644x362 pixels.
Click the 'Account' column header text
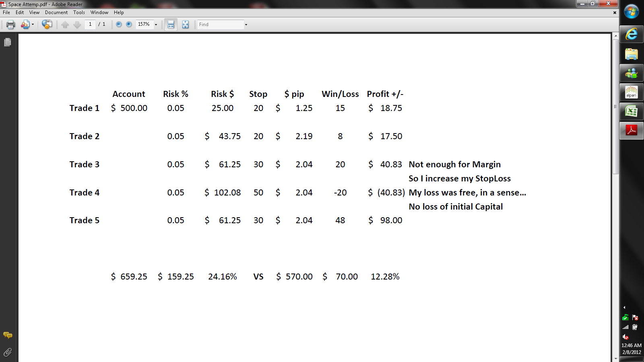(x=129, y=94)
